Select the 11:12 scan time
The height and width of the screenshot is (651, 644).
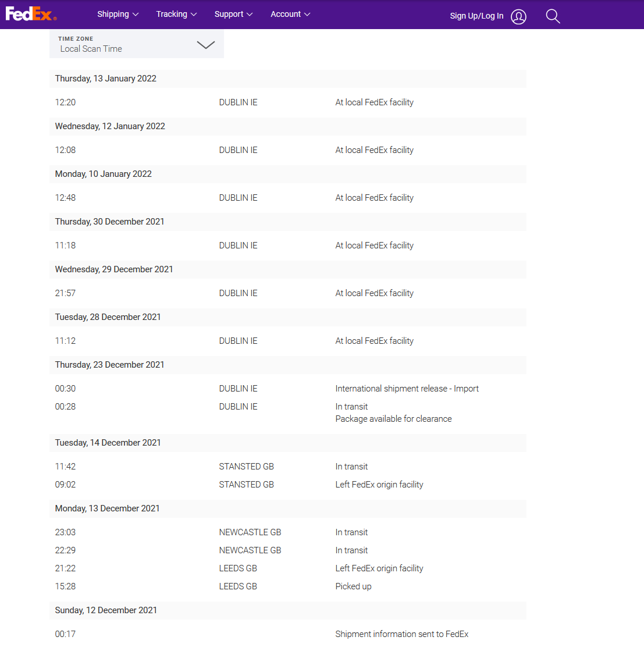(x=65, y=341)
